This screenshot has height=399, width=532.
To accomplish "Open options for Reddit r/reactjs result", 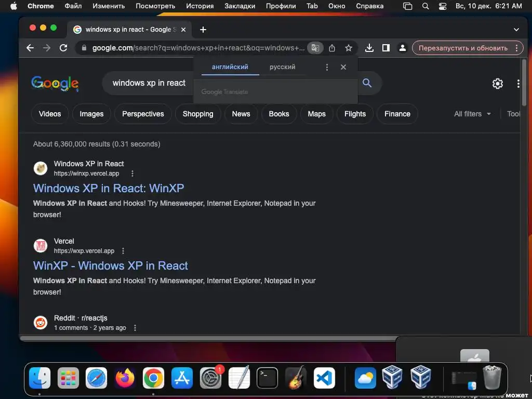I will pos(135,328).
